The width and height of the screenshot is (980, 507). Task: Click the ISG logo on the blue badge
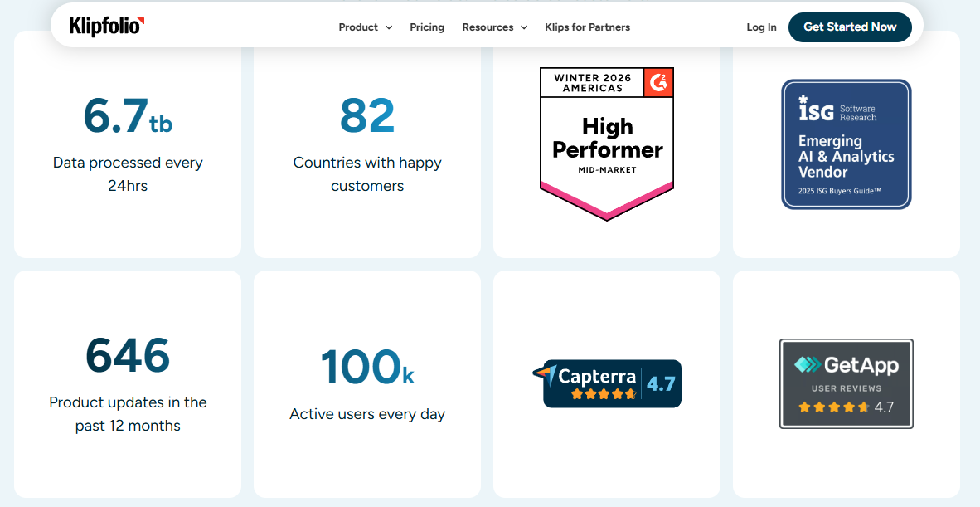[x=816, y=108]
